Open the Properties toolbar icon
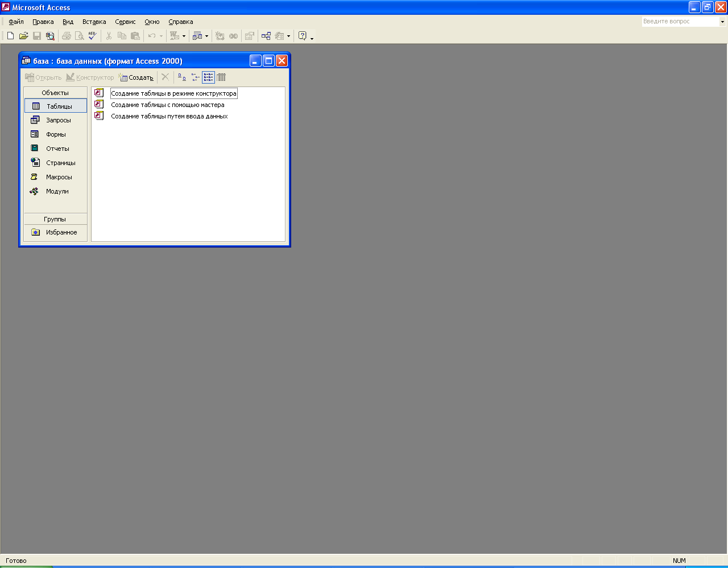This screenshot has width=728, height=568. (250, 36)
